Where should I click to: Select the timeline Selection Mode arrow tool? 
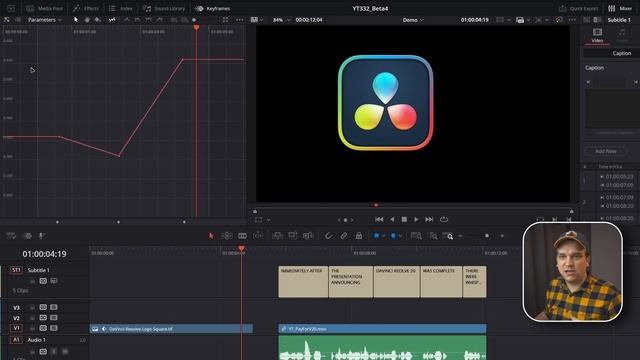(x=211, y=236)
